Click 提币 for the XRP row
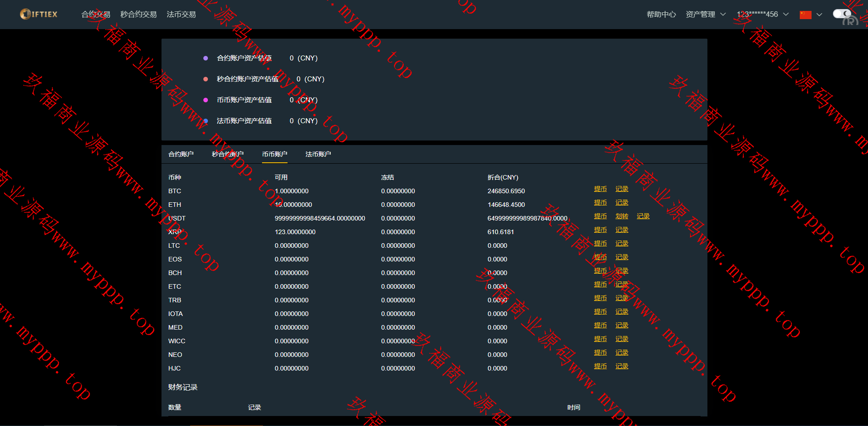Image resolution: width=868 pixels, height=426 pixels. 600,230
